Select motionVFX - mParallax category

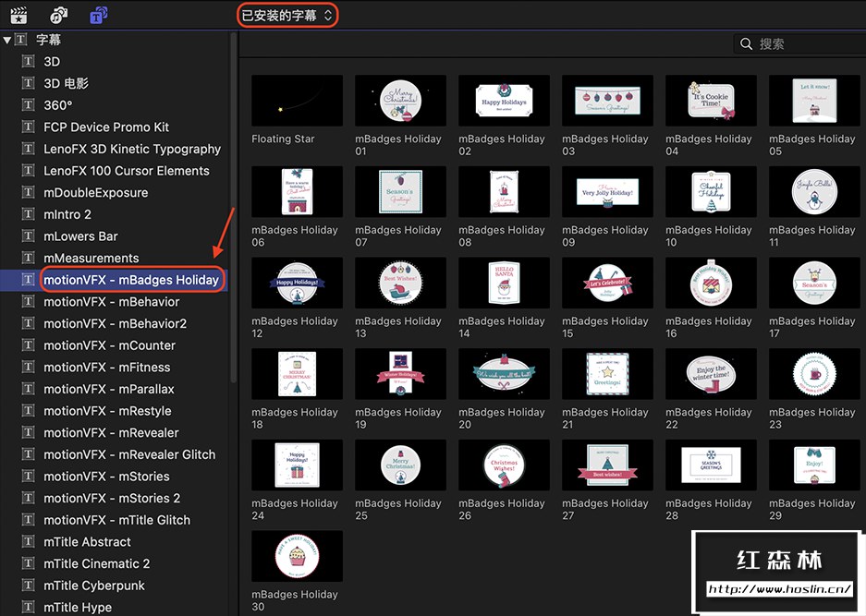(x=109, y=389)
